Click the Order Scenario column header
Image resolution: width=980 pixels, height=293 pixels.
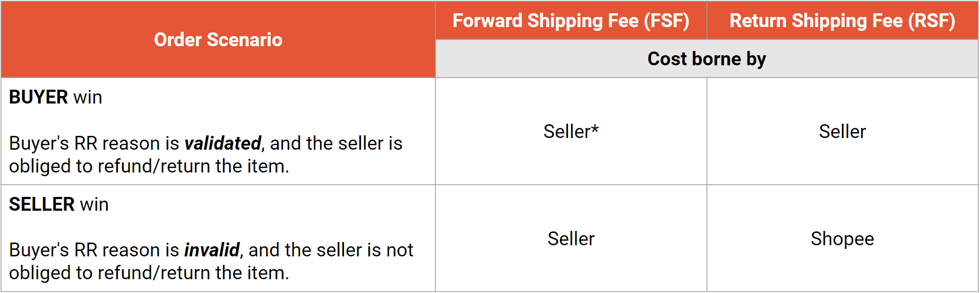[x=218, y=40]
